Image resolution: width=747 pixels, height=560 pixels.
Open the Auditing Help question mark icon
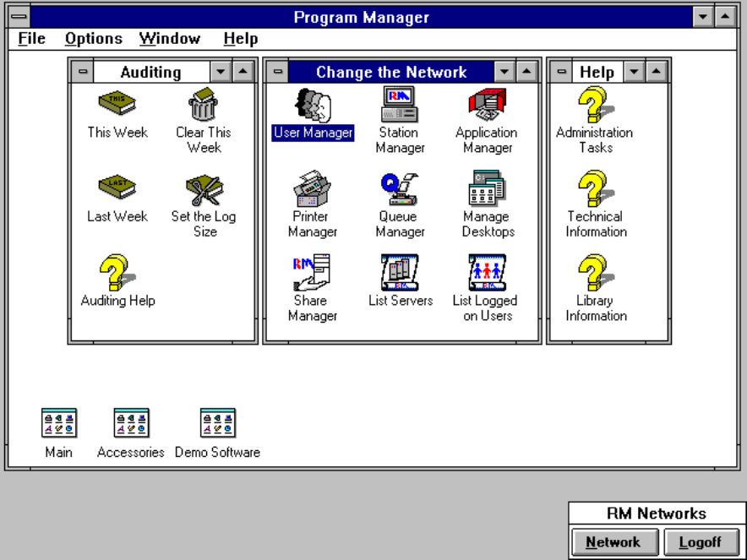117,272
